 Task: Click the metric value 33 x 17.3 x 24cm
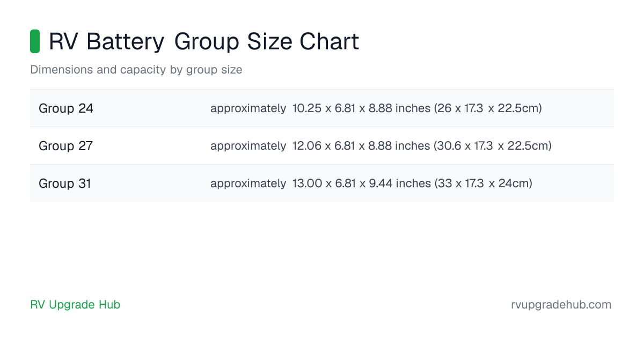tap(484, 183)
